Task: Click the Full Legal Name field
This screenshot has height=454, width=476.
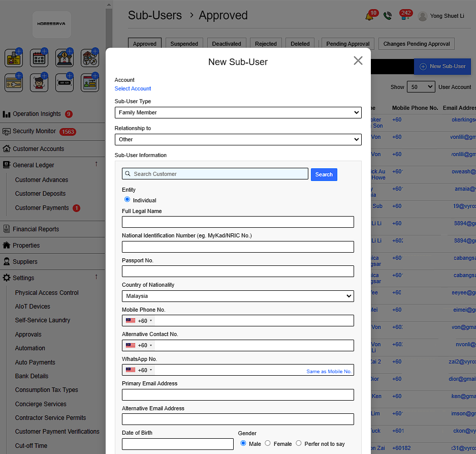Action: [238, 222]
